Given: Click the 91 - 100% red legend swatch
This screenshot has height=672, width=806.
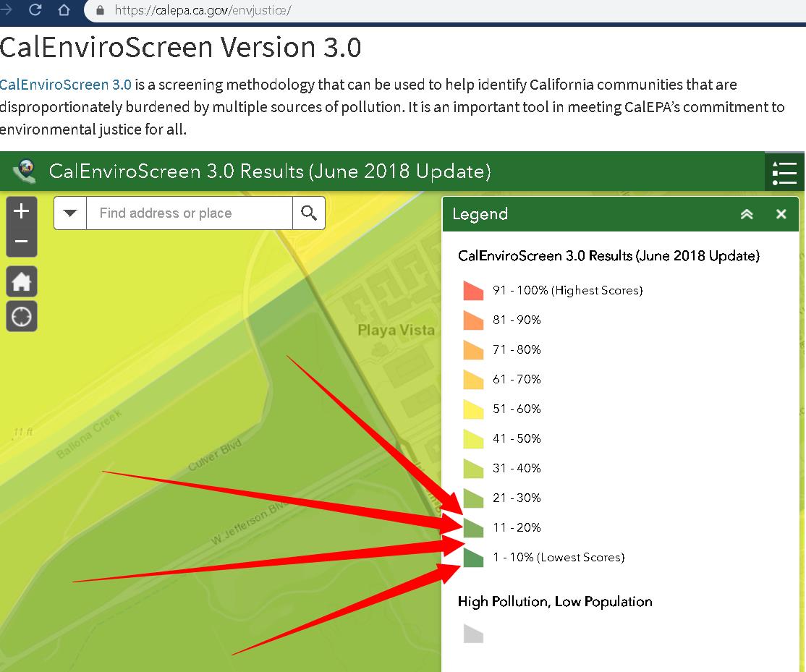Looking at the screenshot, I should click(473, 290).
